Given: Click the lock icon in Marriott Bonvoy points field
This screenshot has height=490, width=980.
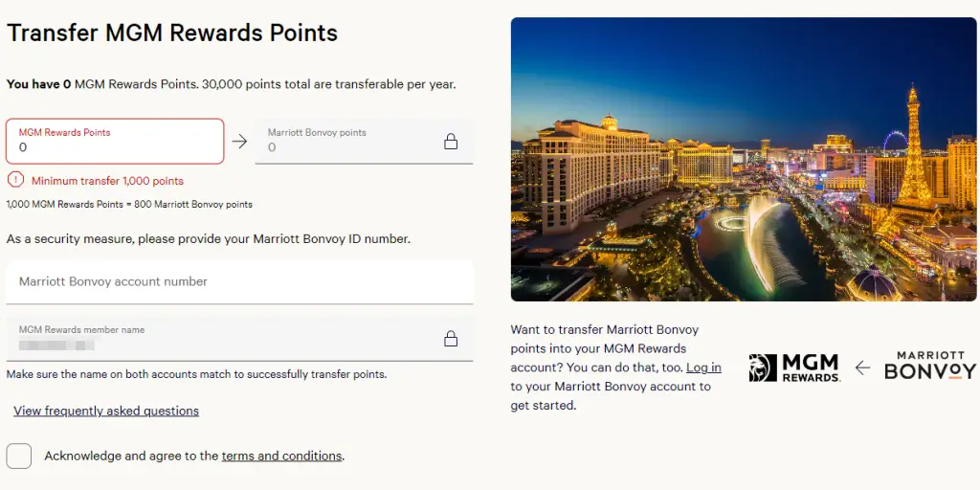Looking at the screenshot, I should pyautogui.click(x=451, y=142).
